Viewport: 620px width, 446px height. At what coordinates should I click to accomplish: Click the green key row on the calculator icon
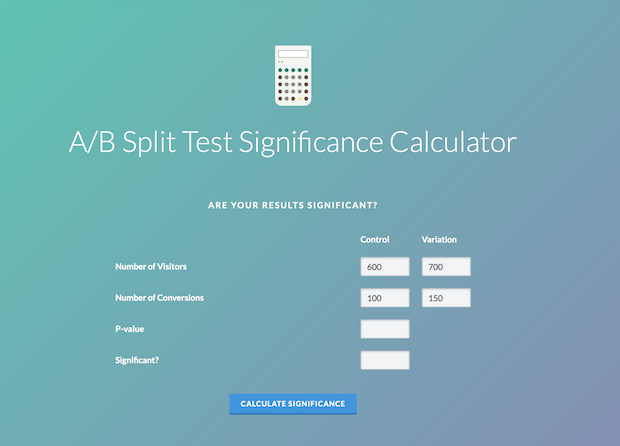click(x=292, y=70)
